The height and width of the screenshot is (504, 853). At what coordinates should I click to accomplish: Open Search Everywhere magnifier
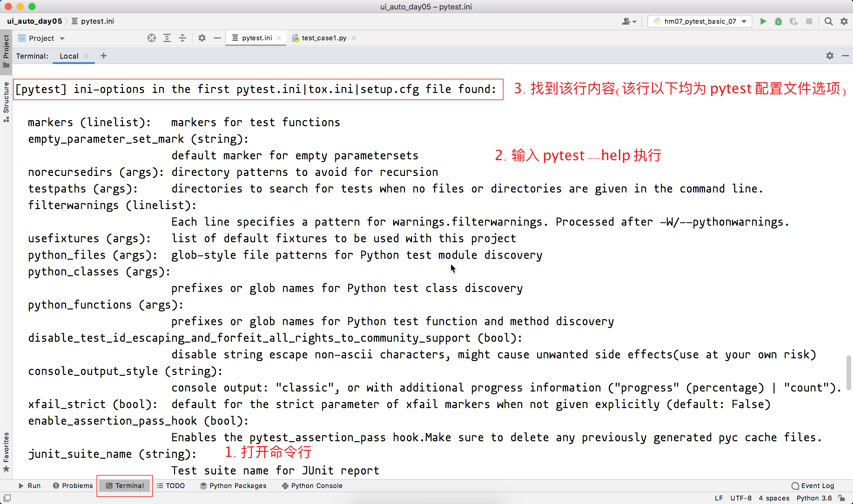[828, 21]
